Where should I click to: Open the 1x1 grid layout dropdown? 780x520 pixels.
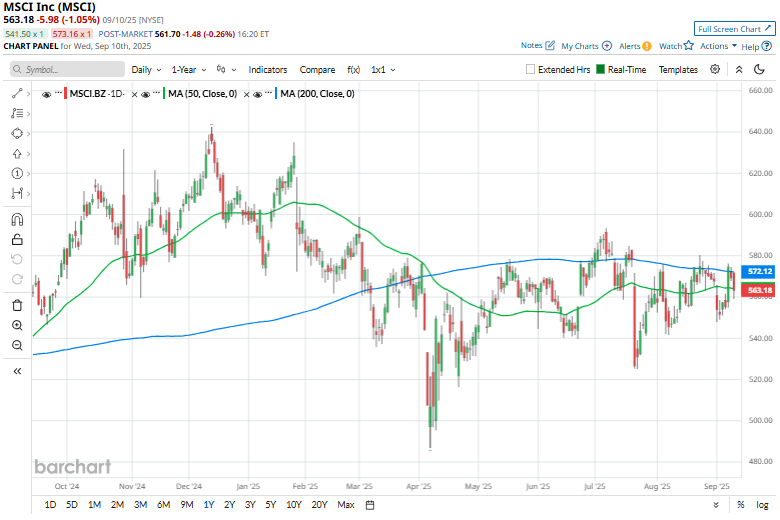click(383, 70)
